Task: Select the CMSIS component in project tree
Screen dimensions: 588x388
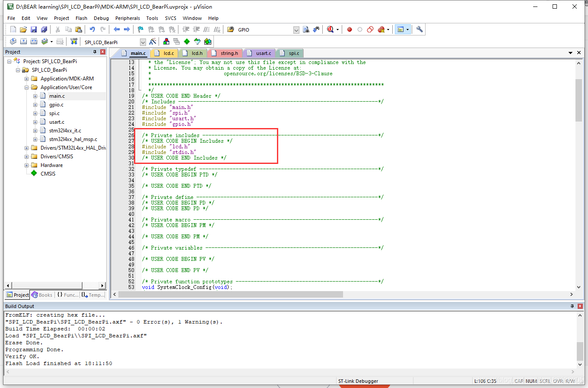Action: pos(48,174)
